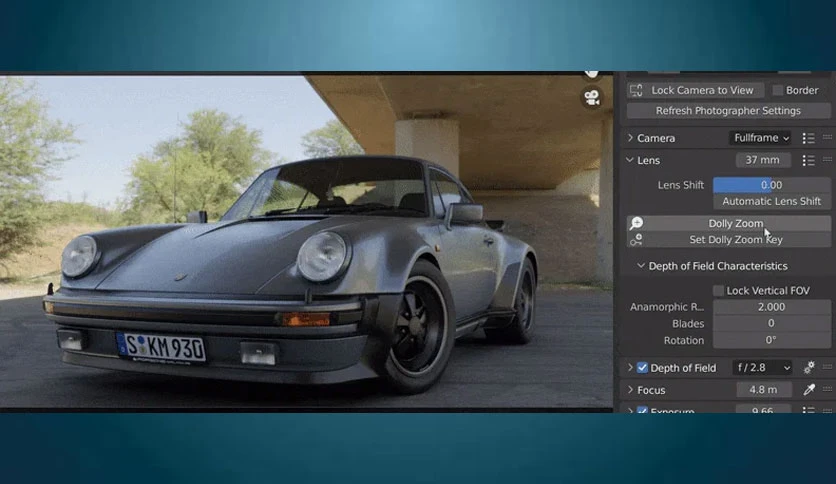This screenshot has height=484, width=836.
Task: Collapse Depth of Field Characteristics section
Action: [x=641, y=265]
